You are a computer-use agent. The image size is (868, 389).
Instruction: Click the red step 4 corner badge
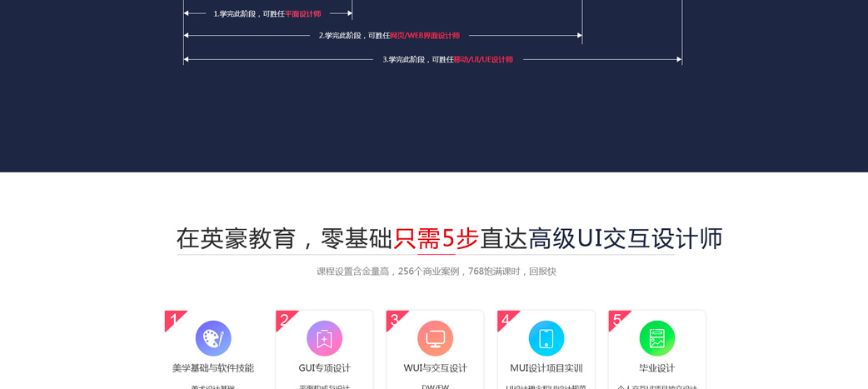[506, 319]
